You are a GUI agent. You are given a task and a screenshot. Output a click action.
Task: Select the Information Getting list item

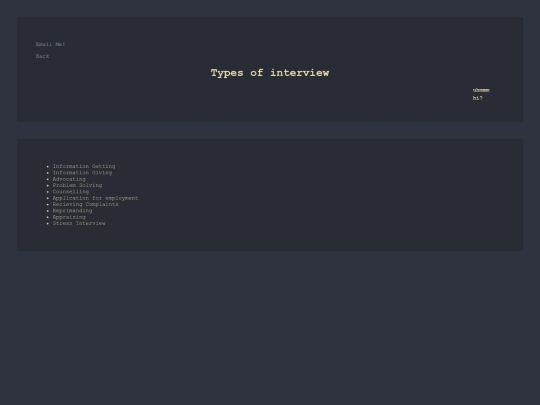pyautogui.click(x=84, y=166)
